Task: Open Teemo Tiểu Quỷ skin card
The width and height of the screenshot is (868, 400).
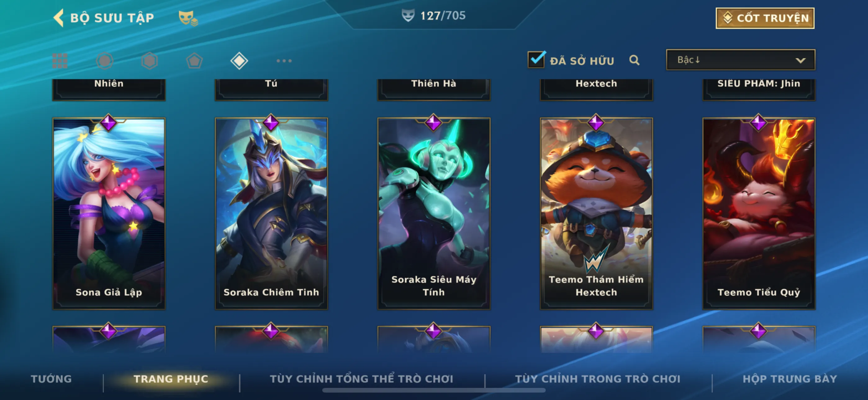Action: tap(758, 213)
